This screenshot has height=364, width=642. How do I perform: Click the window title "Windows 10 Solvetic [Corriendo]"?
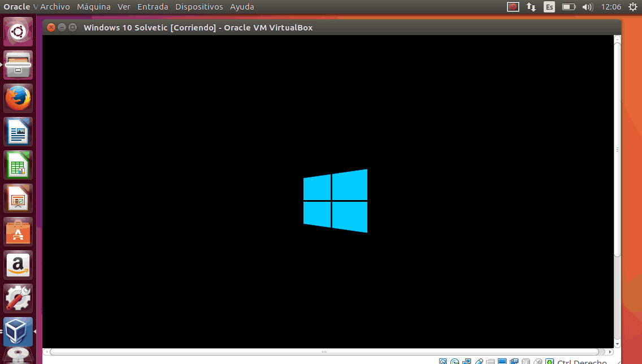pos(150,28)
